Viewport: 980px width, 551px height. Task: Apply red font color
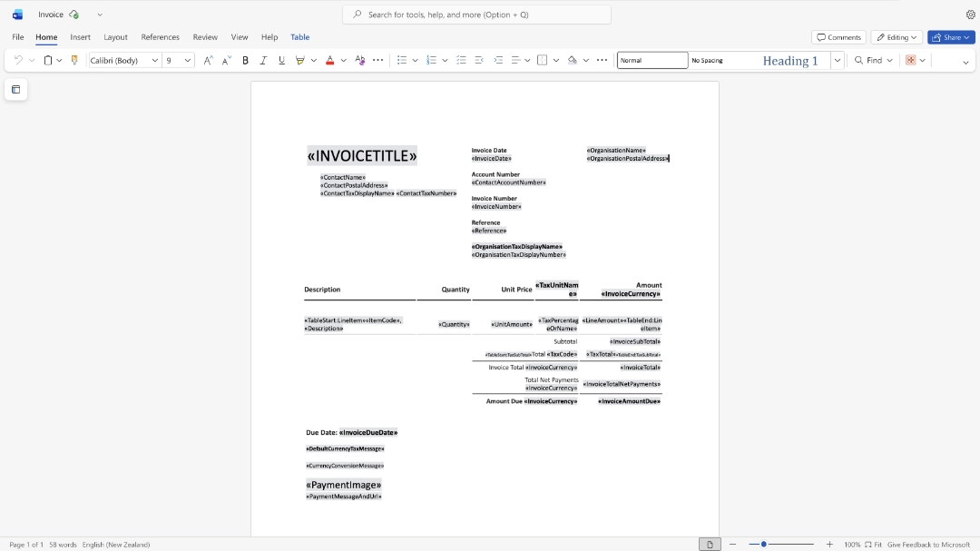point(330,60)
